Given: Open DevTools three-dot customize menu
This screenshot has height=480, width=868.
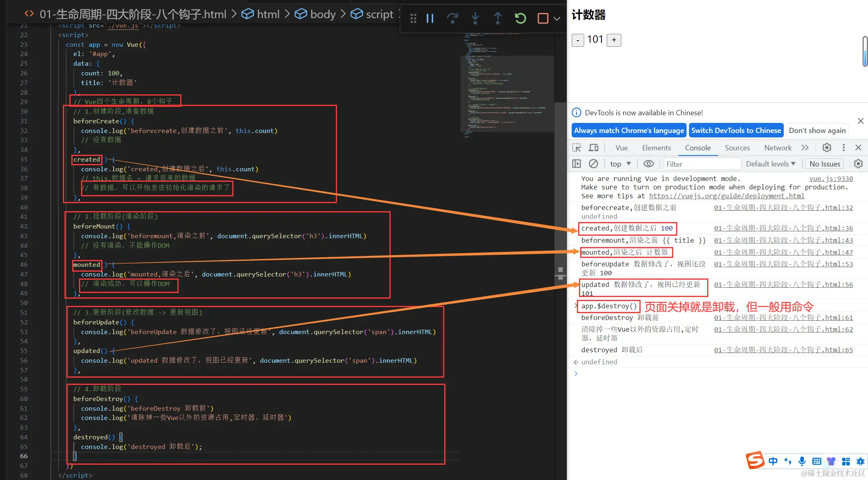Looking at the screenshot, I should (x=843, y=148).
